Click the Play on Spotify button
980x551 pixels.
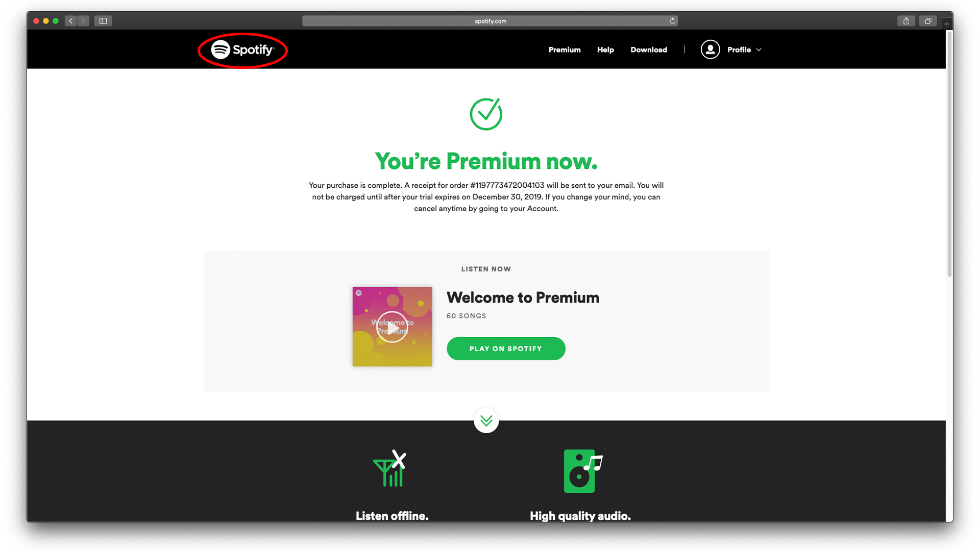506,348
